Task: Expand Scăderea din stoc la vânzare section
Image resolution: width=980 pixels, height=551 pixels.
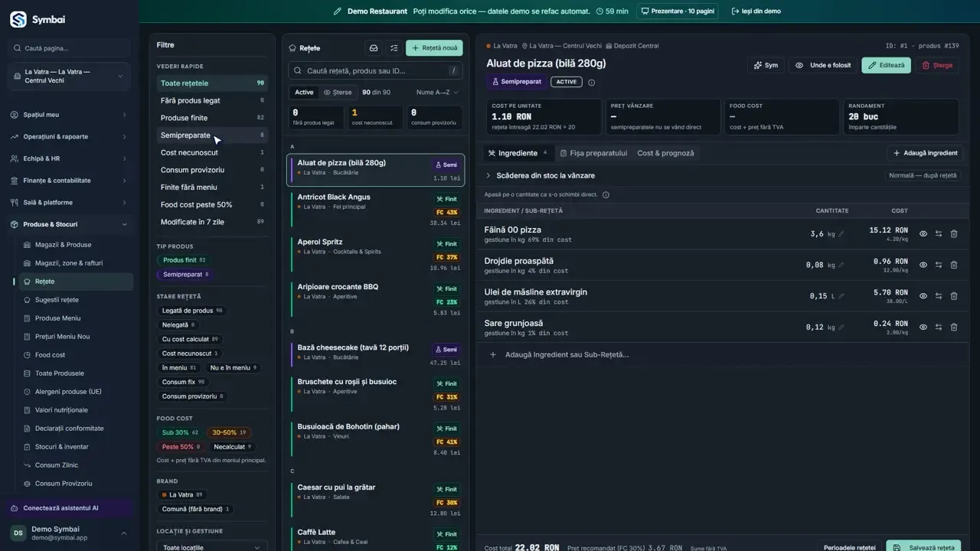Action: click(x=541, y=175)
